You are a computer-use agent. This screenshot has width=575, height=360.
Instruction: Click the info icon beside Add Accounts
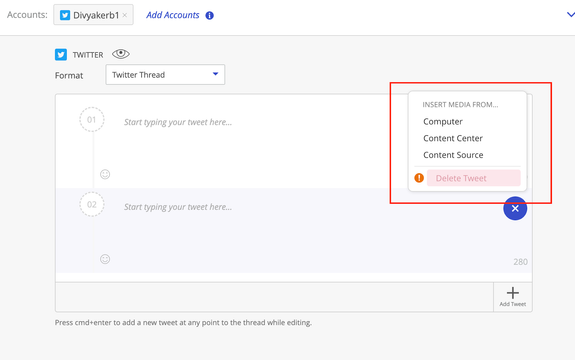209,15
